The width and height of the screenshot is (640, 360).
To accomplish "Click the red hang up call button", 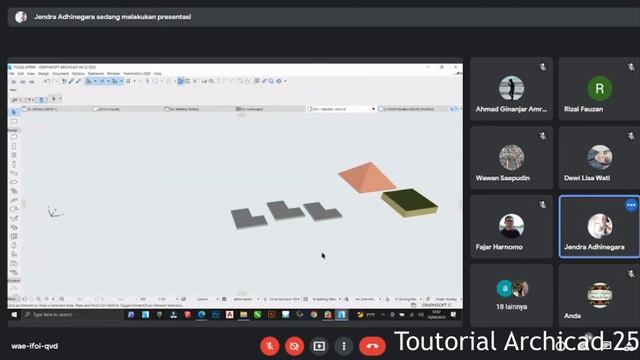I will 372,346.
